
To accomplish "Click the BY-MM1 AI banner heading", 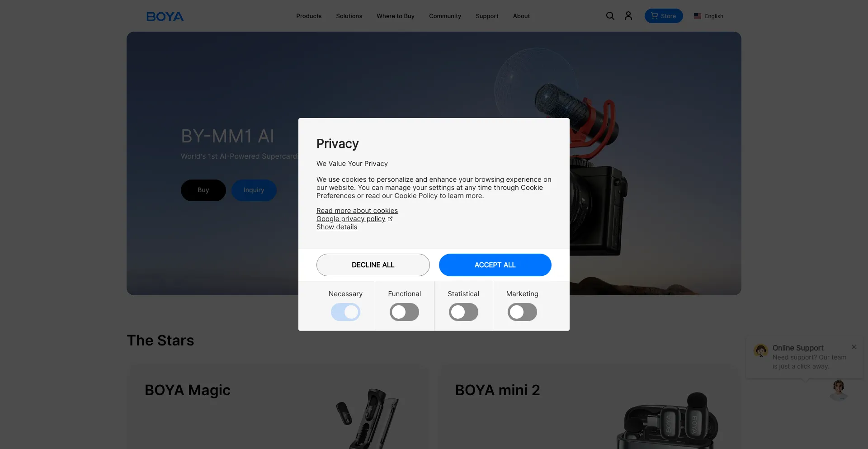I will point(227,136).
